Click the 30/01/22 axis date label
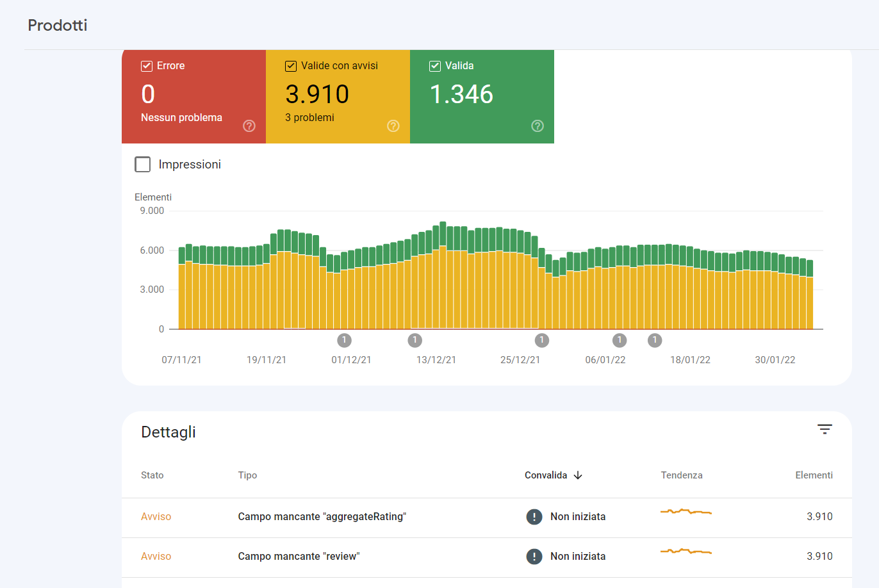This screenshot has width=879, height=588. pos(775,360)
